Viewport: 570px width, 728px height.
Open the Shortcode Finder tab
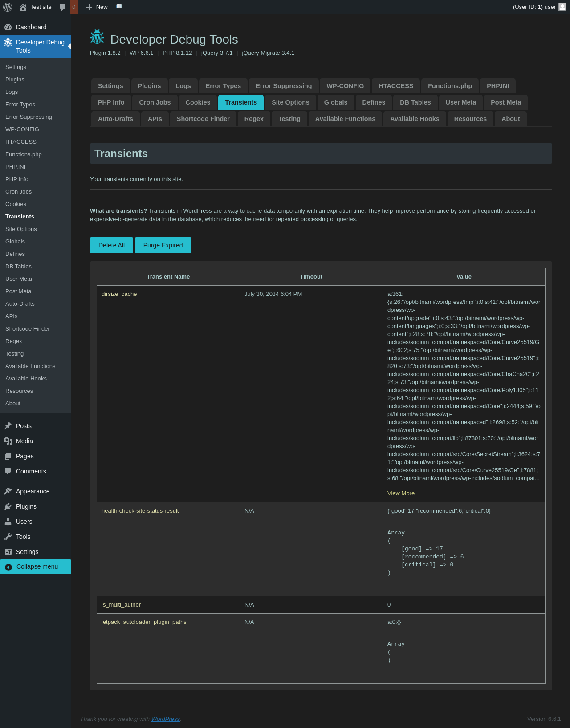(x=203, y=119)
